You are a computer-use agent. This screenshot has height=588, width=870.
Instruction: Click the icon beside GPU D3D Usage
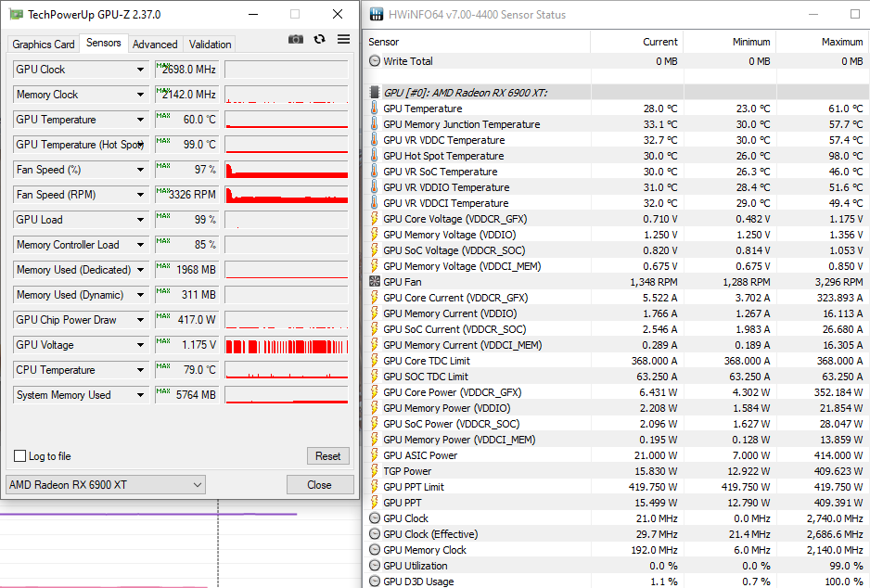375,582
